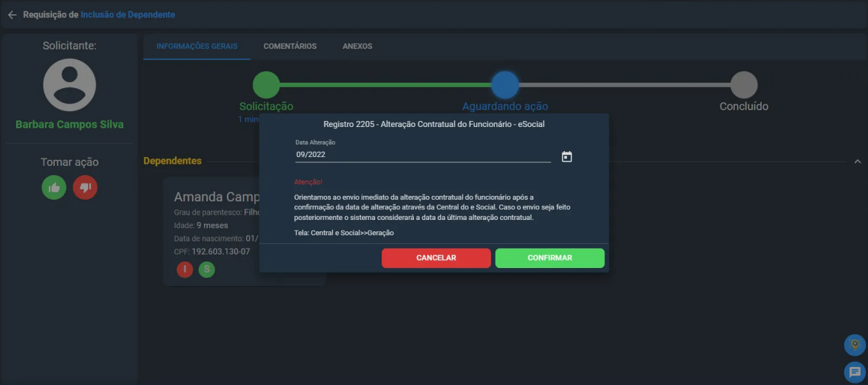Click the name Barbara Campos Silva
868x385 pixels.
(70, 125)
